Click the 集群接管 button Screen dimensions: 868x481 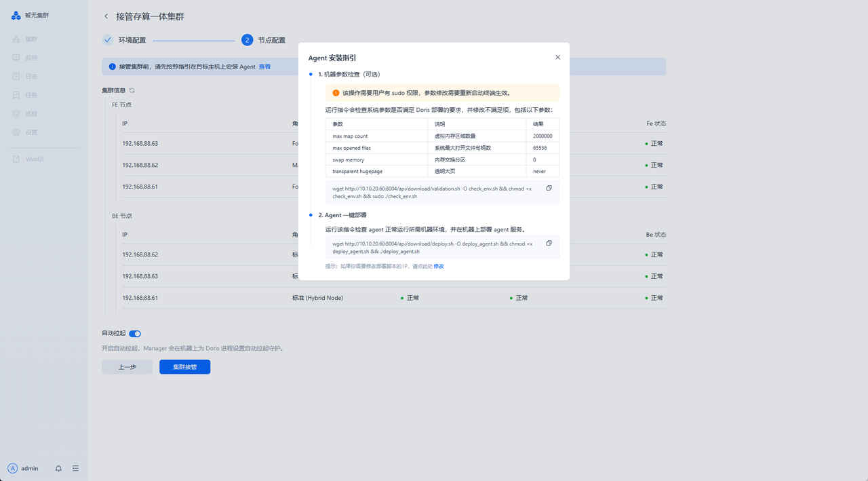(x=184, y=367)
